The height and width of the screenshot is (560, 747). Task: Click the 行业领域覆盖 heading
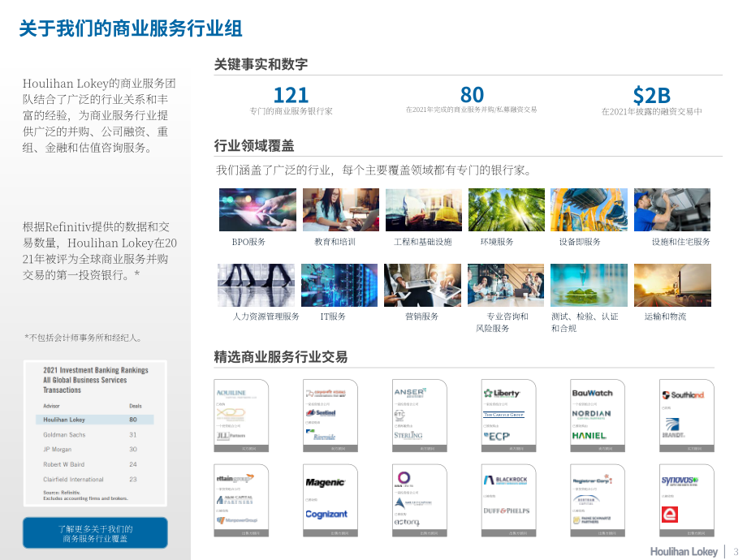click(x=254, y=146)
